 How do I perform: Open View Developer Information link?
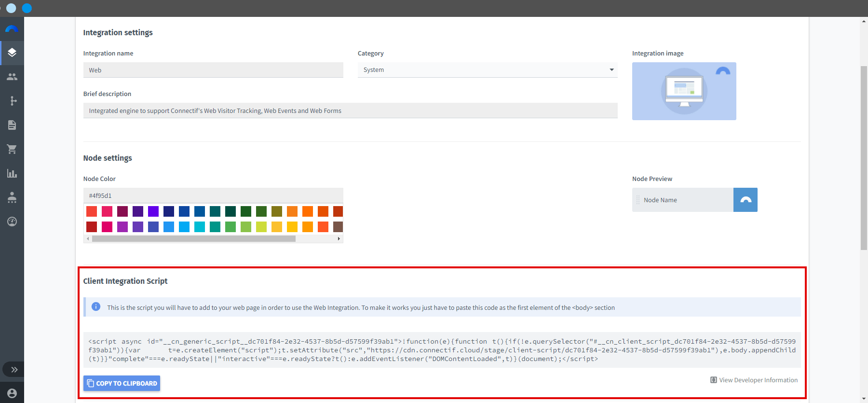(x=754, y=380)
